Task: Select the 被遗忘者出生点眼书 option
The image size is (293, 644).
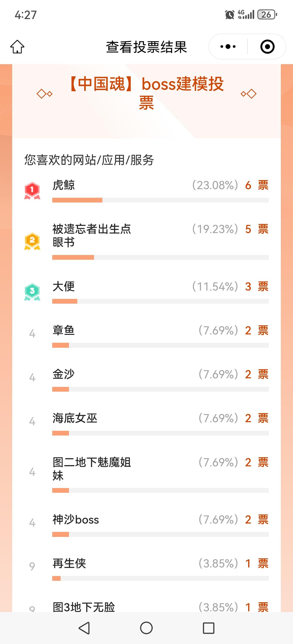Action: click(91, 235)
